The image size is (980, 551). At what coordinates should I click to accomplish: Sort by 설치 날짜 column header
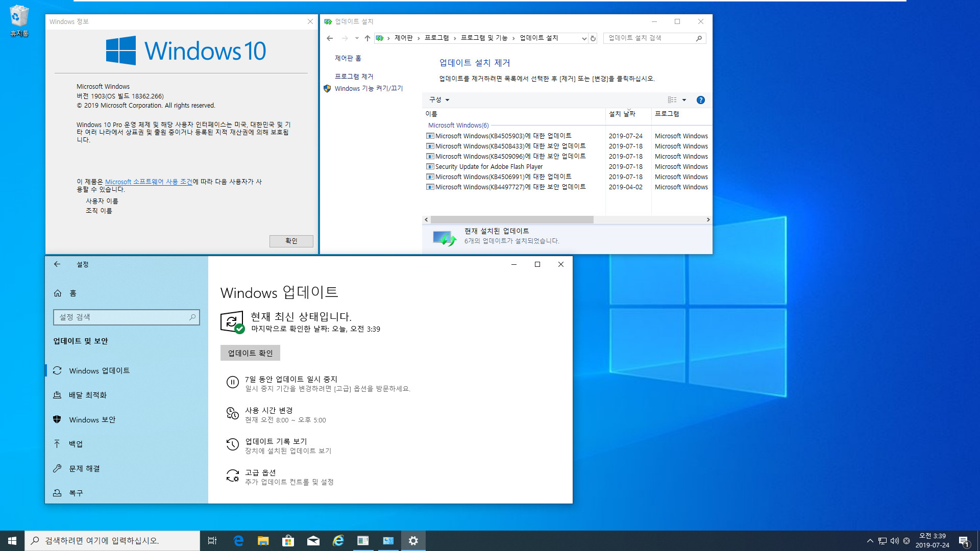pos(628,114)
